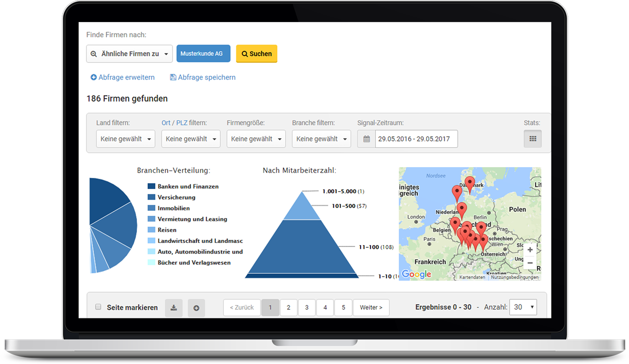The height and width of the screenshot is (364, 629).
Task: Go to the next page with Weiter
Action: coord(371,308)
